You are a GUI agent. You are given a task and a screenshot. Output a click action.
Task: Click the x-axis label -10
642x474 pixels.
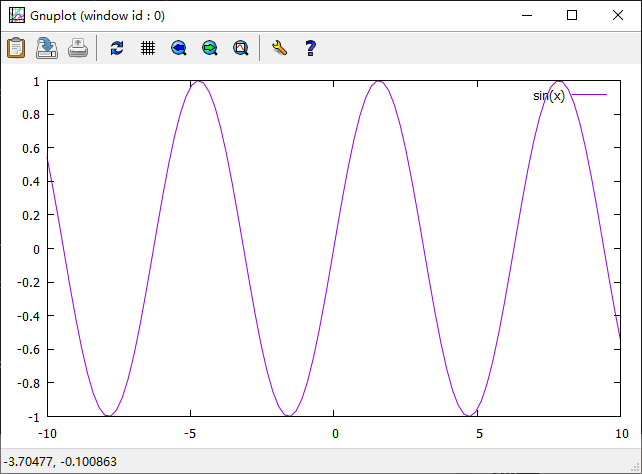(x=47, y=433)
